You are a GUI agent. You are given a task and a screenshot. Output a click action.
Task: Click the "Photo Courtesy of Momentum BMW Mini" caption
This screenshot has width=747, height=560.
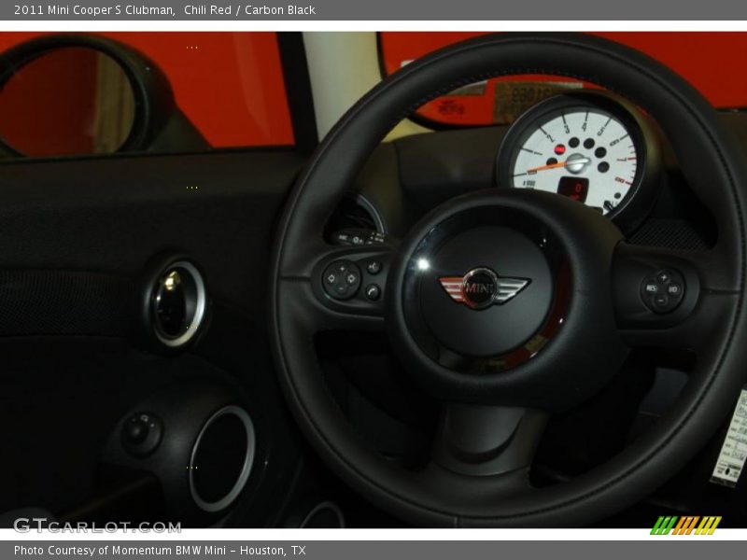coord(160,551)
